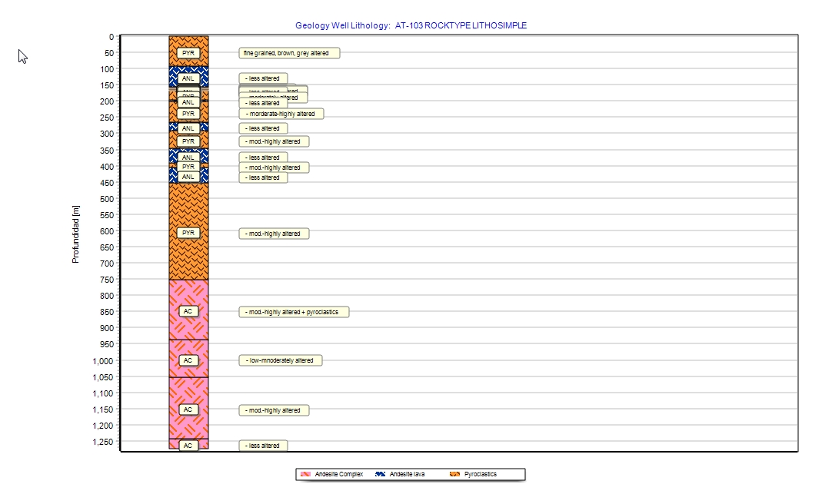Image resolution: width=822 pixels, height=504 pixels.
Task: Click the ANL label just above 450 depth
Action: click(x=188, y=177)
